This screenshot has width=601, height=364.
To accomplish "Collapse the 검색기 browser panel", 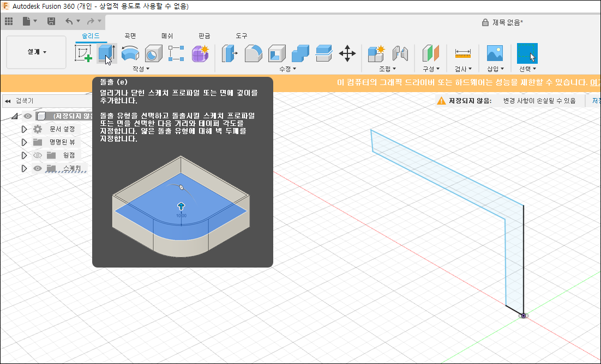I will click(x=8, y=101).
